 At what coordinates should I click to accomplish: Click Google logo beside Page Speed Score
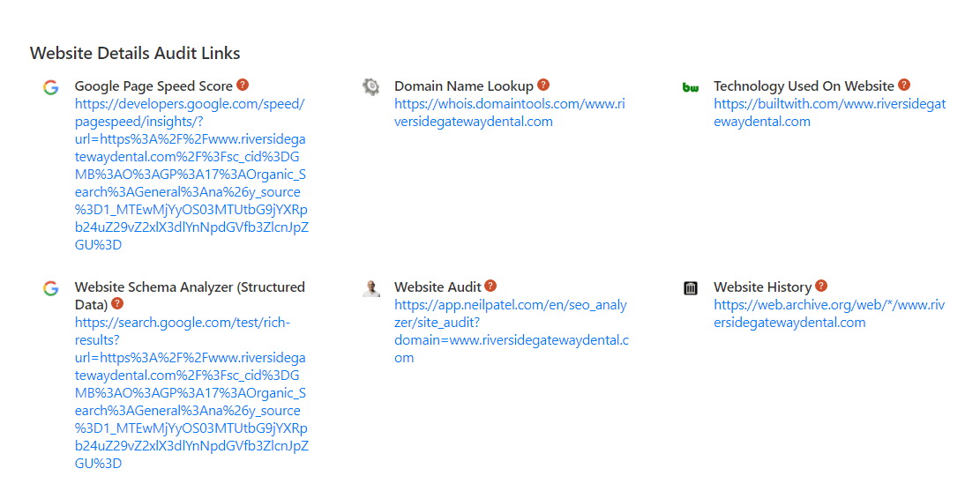coord(50,86)
